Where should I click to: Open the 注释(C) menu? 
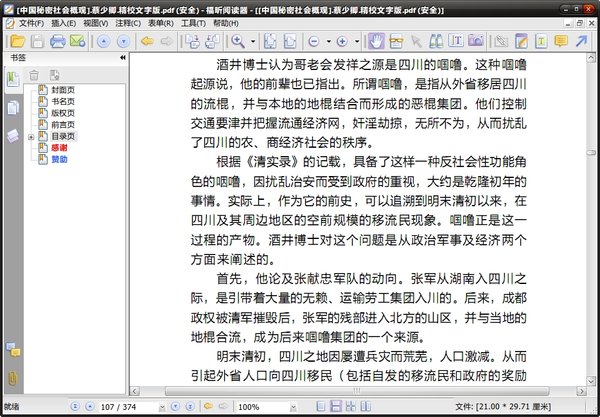pyautogui.click(x=128, y=24)
